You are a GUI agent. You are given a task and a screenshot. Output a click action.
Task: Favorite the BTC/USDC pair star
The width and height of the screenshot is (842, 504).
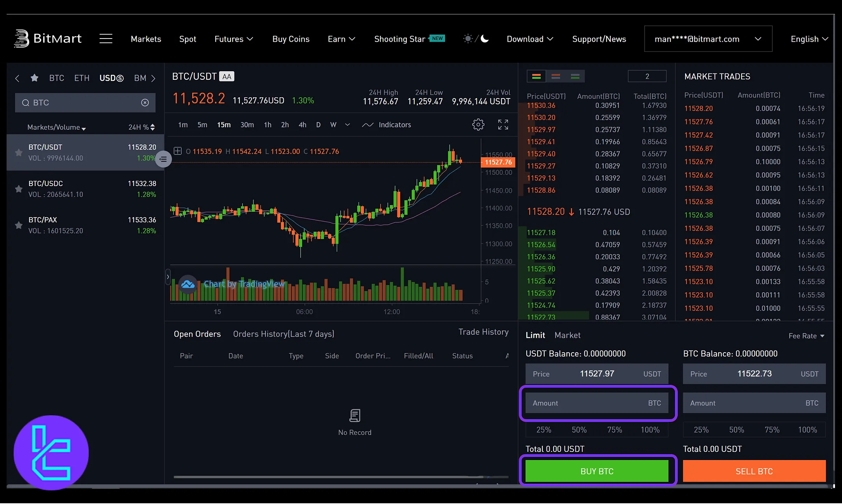[18, 189]
